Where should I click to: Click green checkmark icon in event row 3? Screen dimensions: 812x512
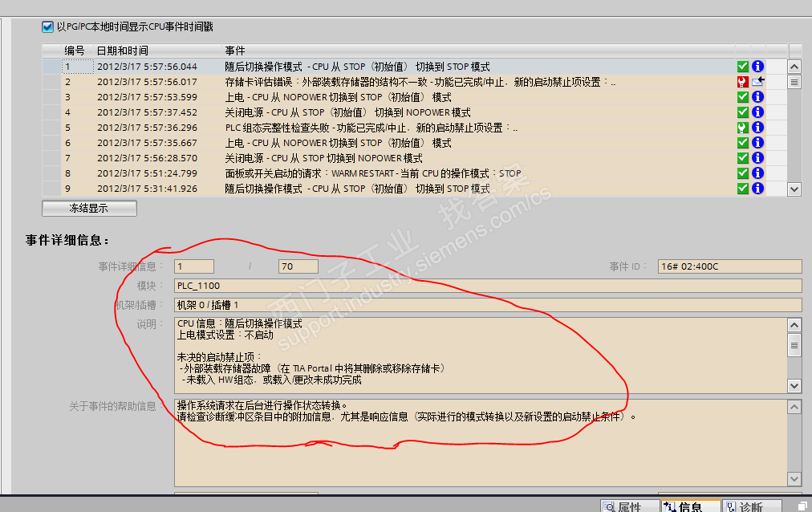coord(743,97)
